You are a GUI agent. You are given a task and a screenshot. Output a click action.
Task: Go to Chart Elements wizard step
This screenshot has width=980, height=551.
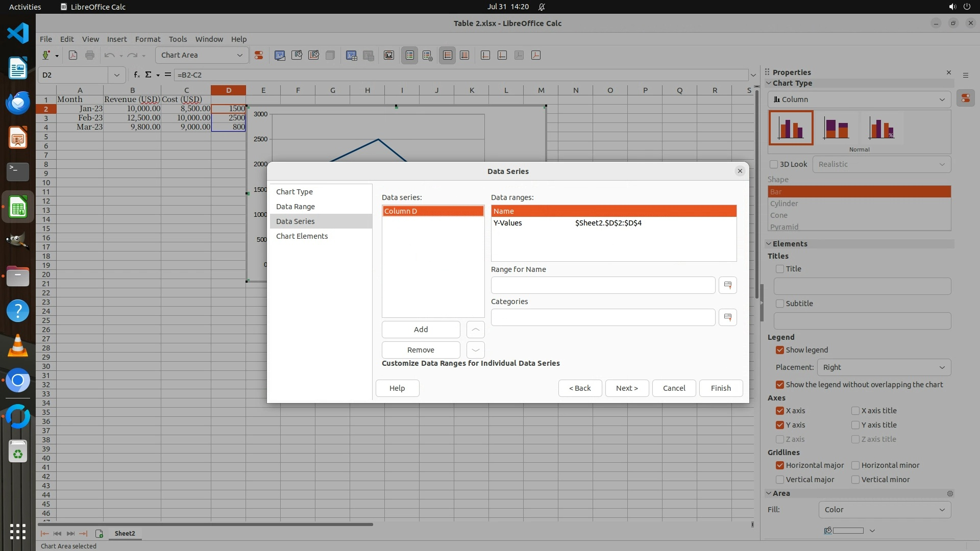click(x=302, y=236)
